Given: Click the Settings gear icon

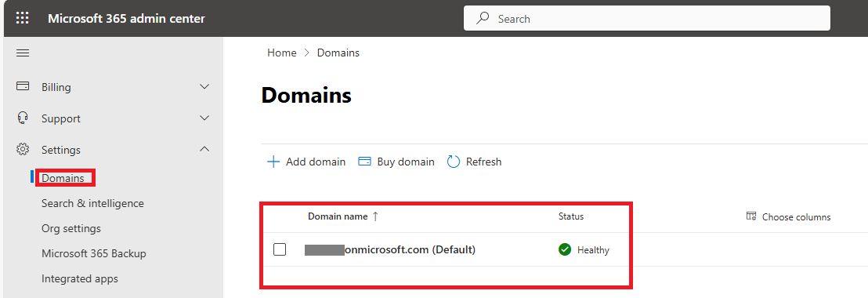Looking at the screenshot, I should point(23,150).
